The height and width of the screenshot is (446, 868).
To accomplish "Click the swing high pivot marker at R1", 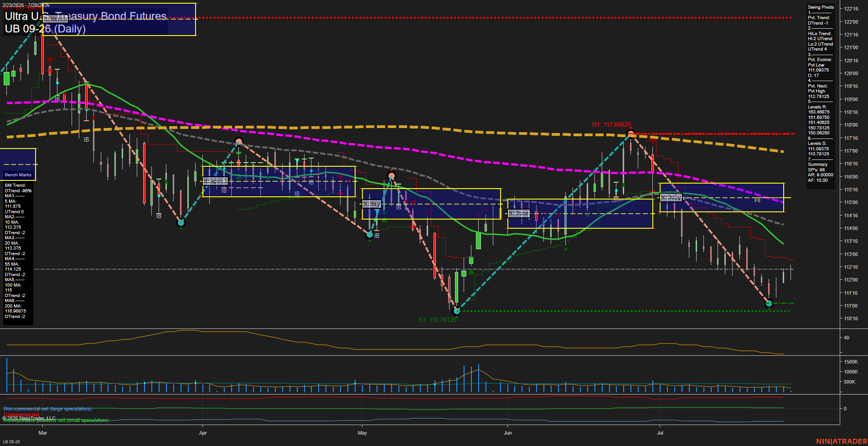I will [x=630, y=133].
